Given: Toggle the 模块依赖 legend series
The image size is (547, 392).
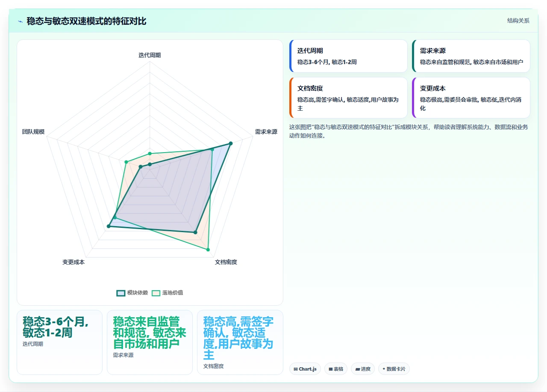Looking at the screenshot, I should coord(132,293).
